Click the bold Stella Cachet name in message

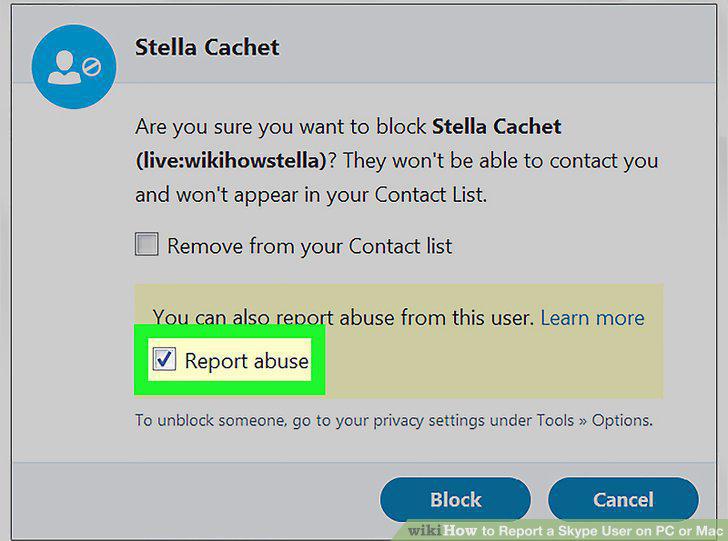pyautogui.click(x=496, y=126)
